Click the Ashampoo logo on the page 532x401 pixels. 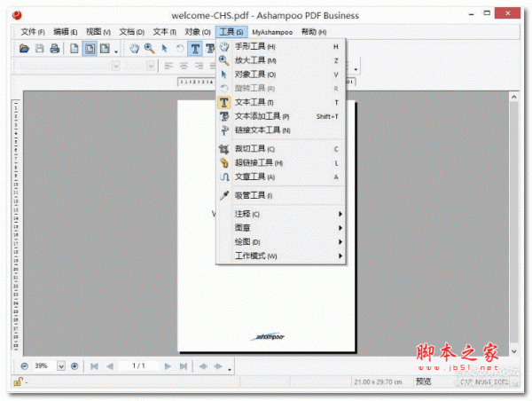[268, 336]
